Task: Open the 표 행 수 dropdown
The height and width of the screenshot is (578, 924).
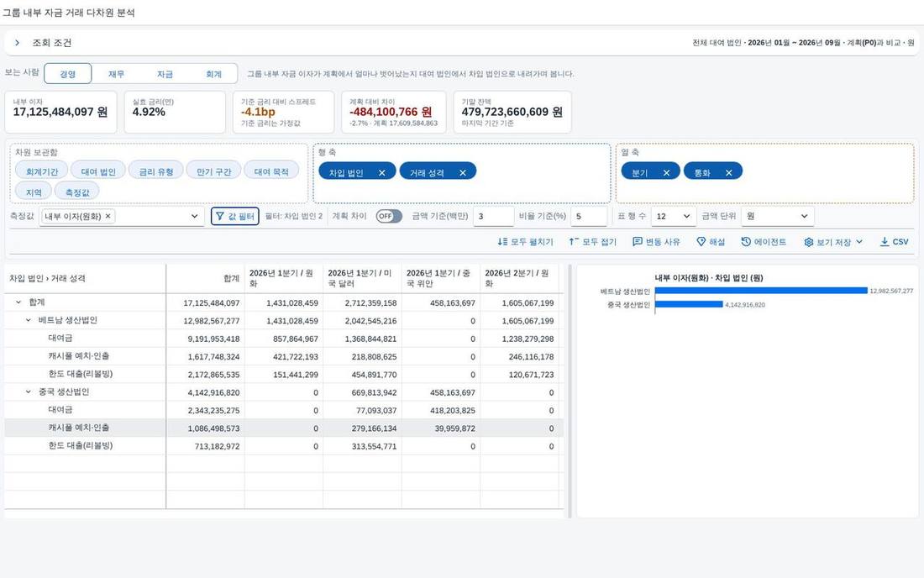Action: 674,216
